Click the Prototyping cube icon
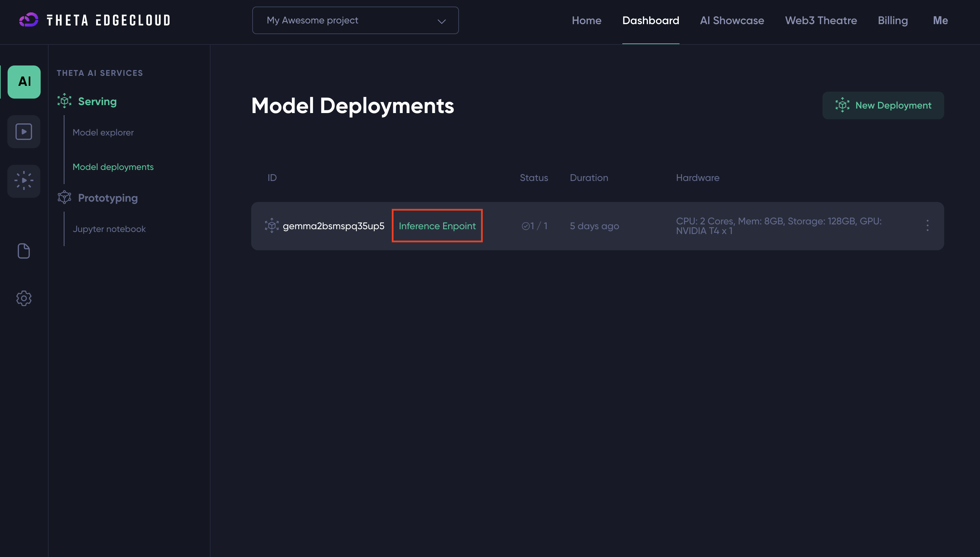The height and width of the screenshot is (557, 980). (64, 198)
